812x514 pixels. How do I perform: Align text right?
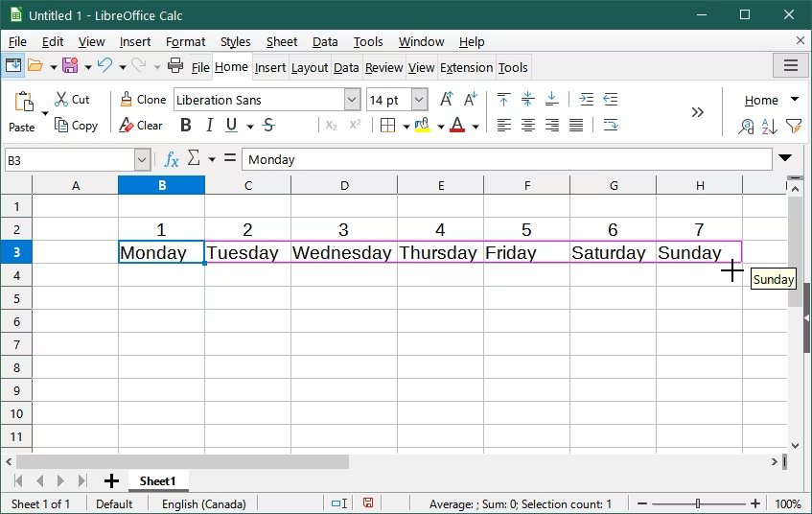pyautogui.click(x=552, y=125)
